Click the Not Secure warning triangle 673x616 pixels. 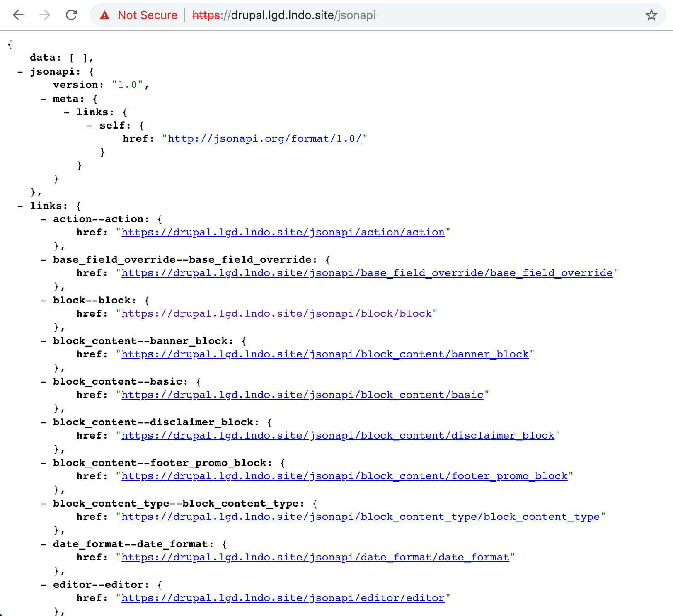[x=105, y=15]
